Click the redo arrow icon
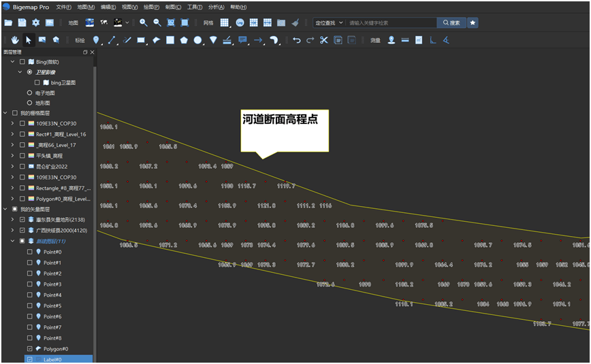 pos(310,40)
